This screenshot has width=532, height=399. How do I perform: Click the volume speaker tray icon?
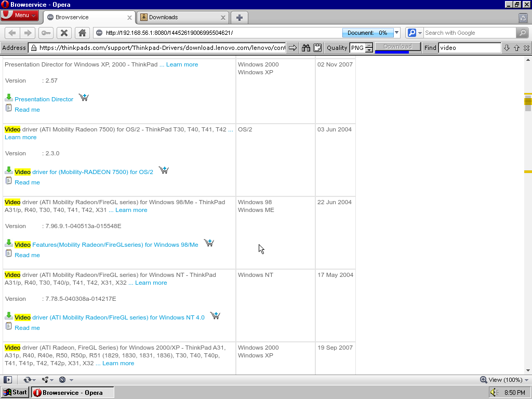tap(494, 393)
